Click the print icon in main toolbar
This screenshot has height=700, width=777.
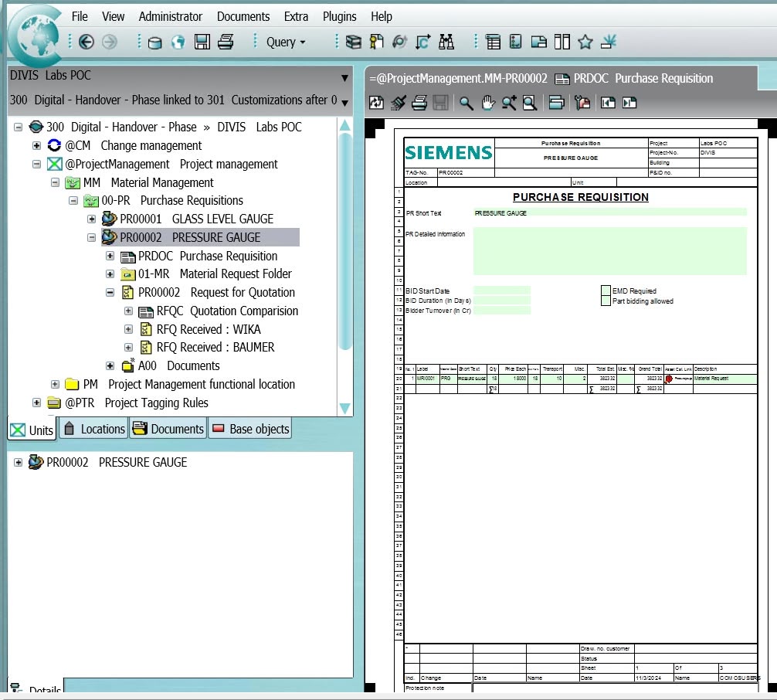click(x=226, y=42)
